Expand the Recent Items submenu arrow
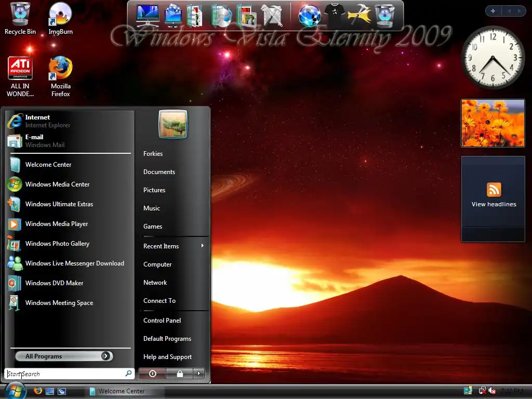Screen dimensions: 532x399 (202, 246)
